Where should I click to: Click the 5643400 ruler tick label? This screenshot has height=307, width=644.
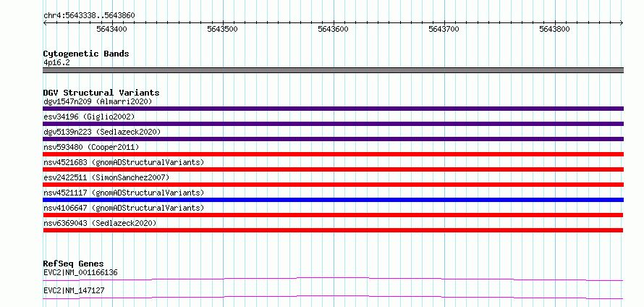coord(111,29)
